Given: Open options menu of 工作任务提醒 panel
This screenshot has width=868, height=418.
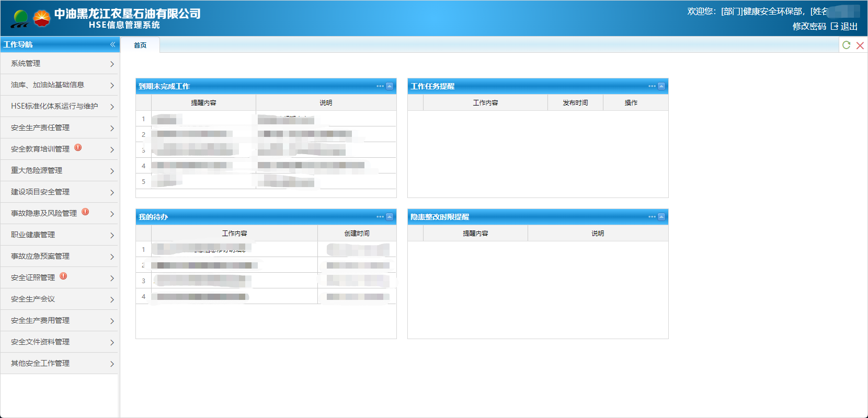Looking at the screenshot, I should point(652,86).
